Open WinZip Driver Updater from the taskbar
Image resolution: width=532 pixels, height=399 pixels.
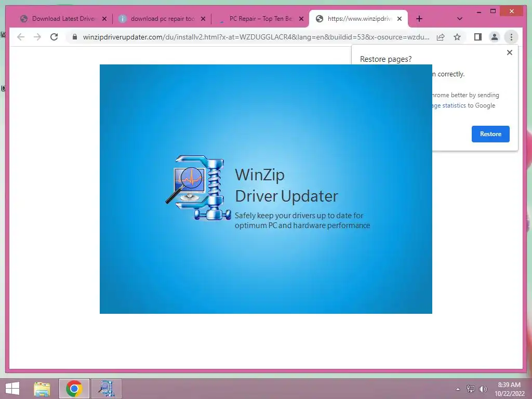(106, 389)
